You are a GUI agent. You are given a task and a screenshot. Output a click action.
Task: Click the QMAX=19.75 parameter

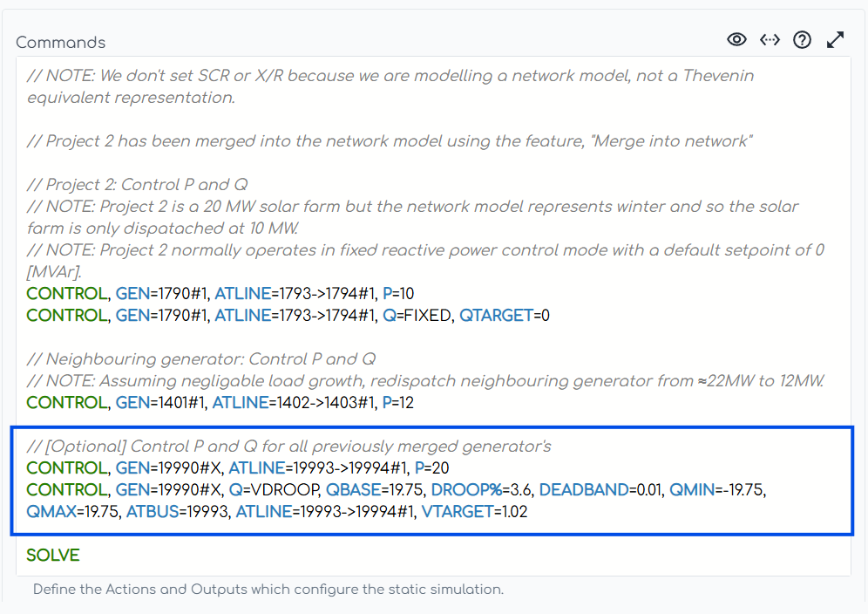[72, 512]
